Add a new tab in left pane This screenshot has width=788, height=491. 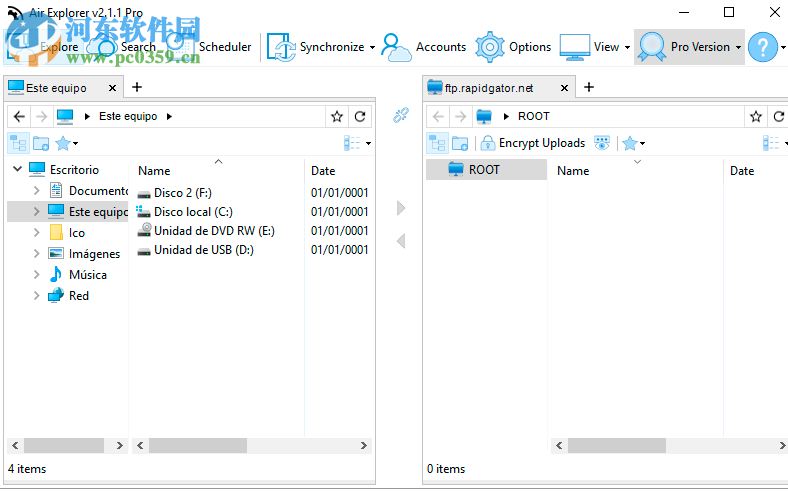pyautogui.click(x=137, y=87)
